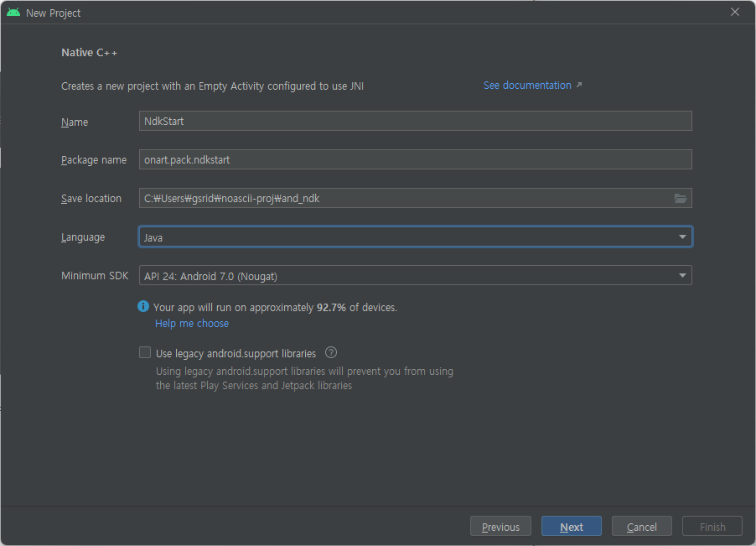Click the Package name input field

click(x=416, y=159)
